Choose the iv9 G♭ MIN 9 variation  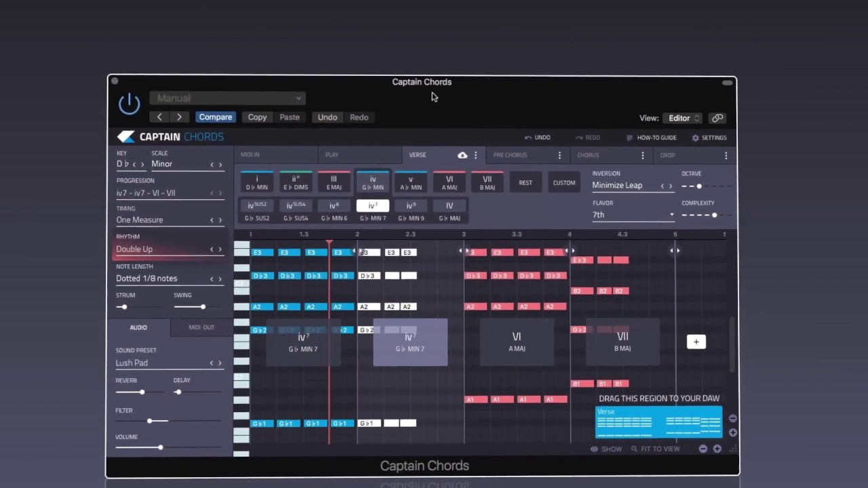coord(411,211)
